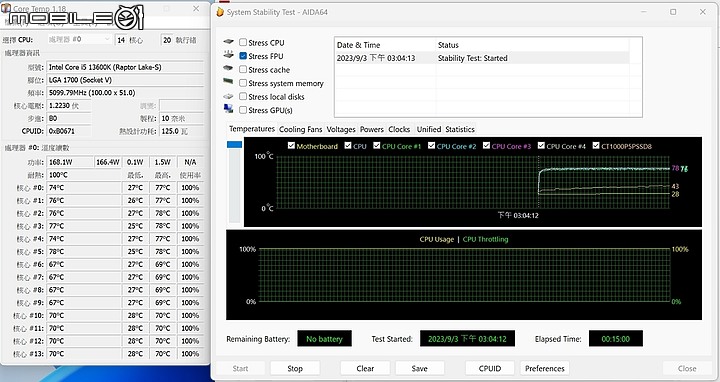
Task: Switch to the Unified tab
Action: [429, 129]
